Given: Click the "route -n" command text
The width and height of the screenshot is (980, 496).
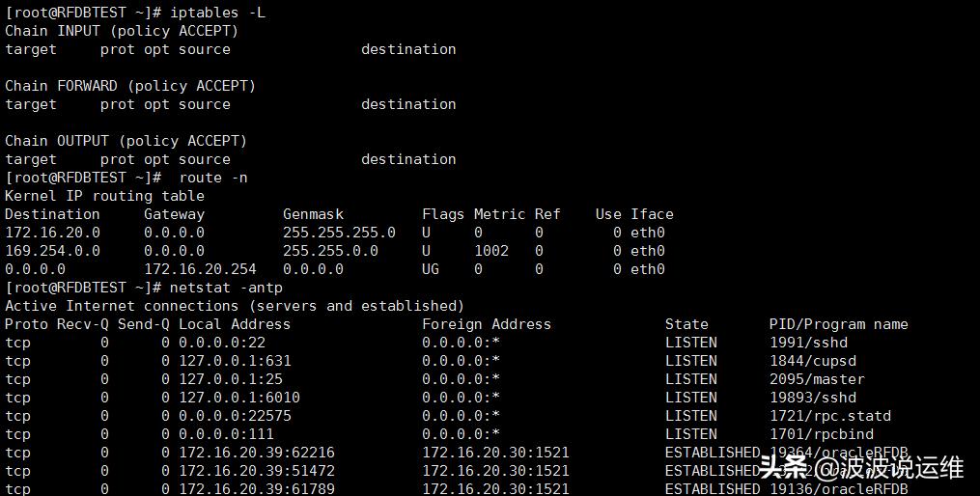Looking at the screenshot, I should tap(213, 178).
